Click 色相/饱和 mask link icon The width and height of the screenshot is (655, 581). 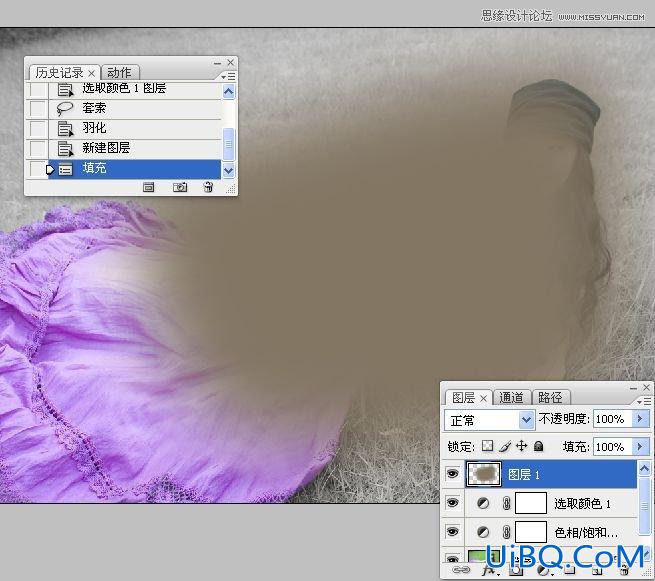pyautogui.click(x=506, y=532)
